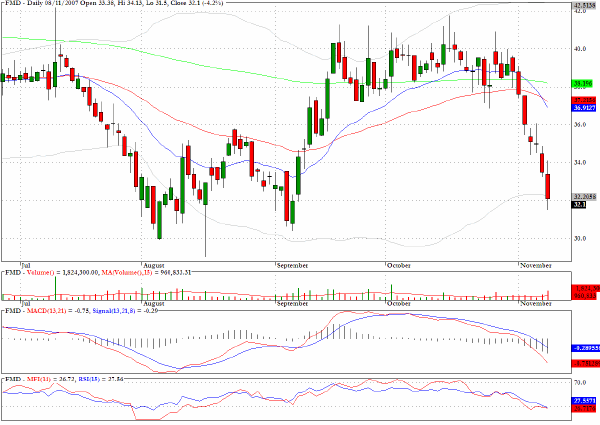Click the FMD MFI(11) RSI(15) panel title
Image resolution: width=600 pixels, height=425 pixels.
coord(64,379)
